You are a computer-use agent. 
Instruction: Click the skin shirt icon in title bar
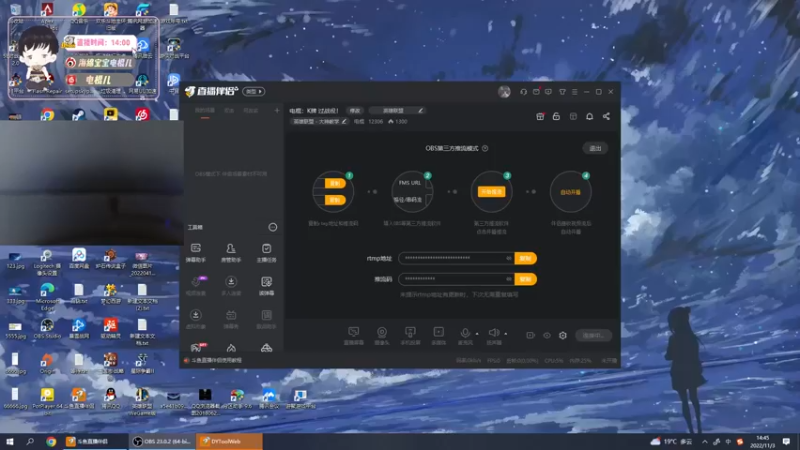tap(562, 92)
